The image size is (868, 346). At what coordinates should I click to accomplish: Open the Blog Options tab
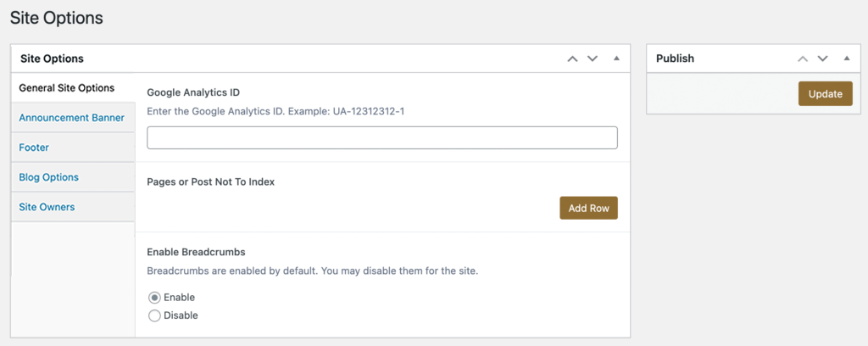coord(73,177)
